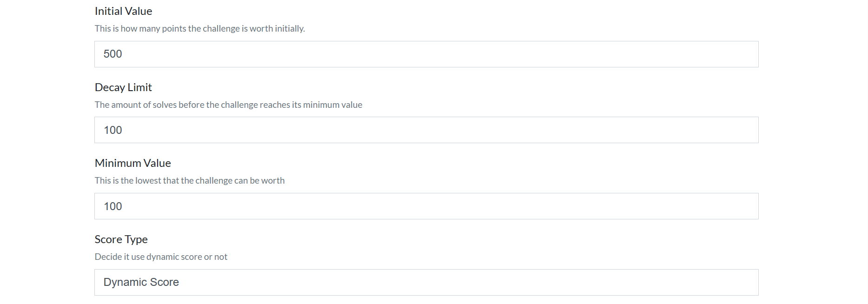Viewport: 868px width, 304px height.
Task: Click the right end of Score Type box
Action: [x=744, y=282]
